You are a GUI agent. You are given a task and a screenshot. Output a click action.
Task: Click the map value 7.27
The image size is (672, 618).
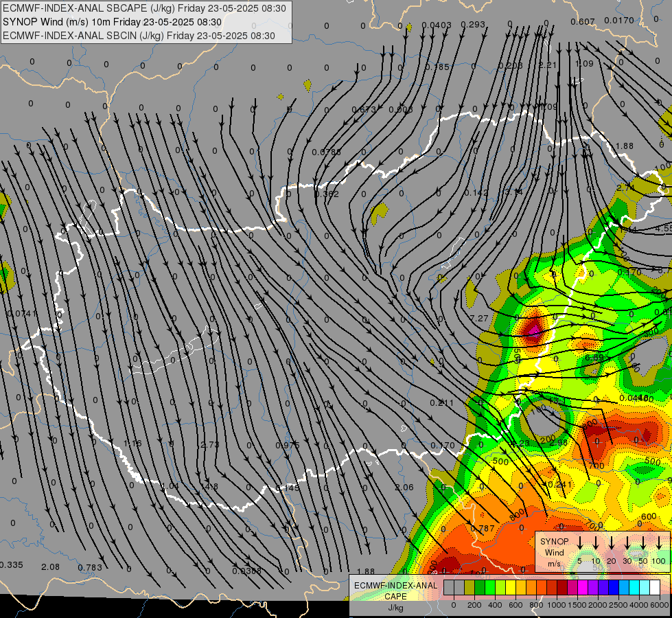(478, 318)
